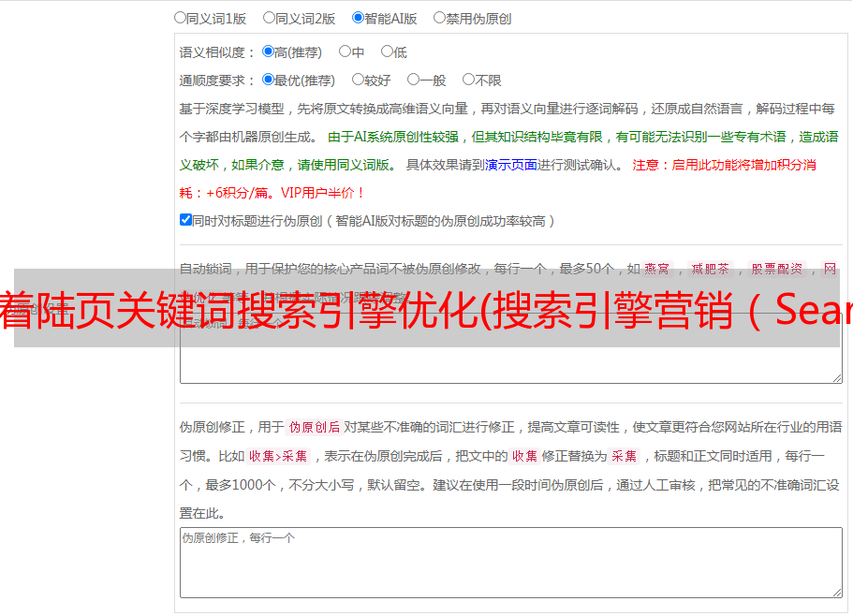Viewport: 853px width, 616px height.
Task: Set 通顺度要求 to 一般
Action: coord(414,80)
